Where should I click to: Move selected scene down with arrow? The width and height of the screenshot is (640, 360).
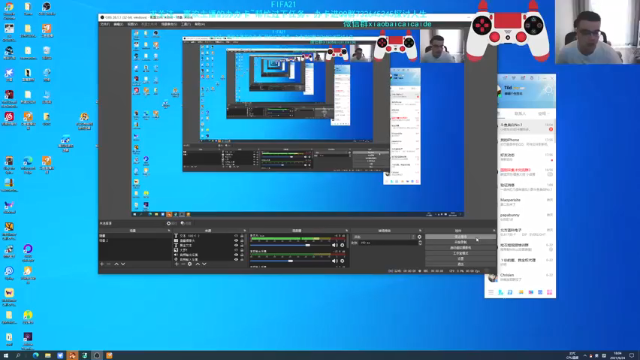click(x=123, y=264)
